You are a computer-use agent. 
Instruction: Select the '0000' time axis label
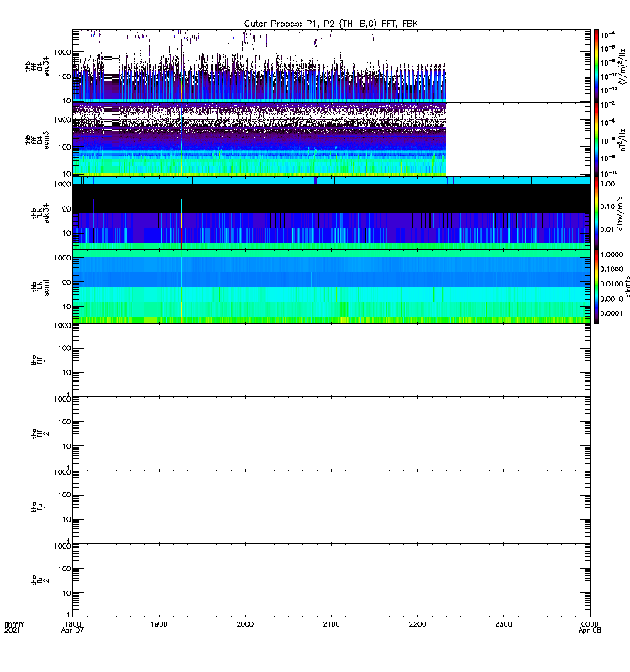click(590, 624)
